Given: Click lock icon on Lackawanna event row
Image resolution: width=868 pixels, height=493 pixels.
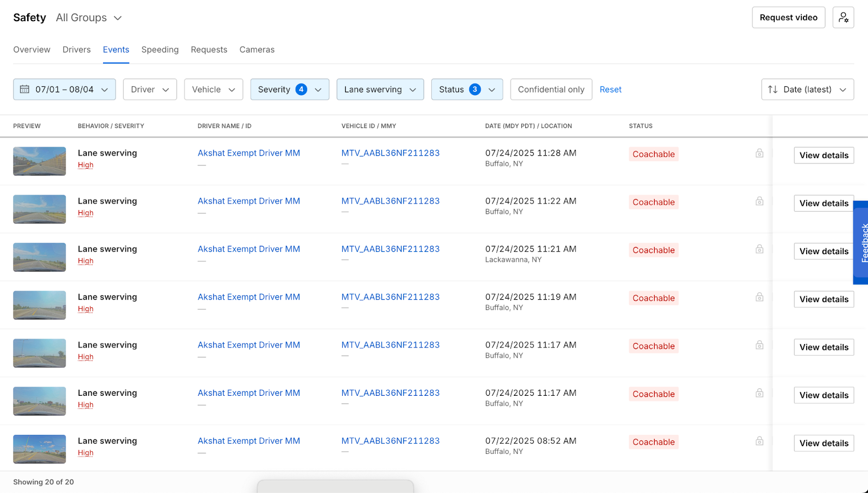Looking at the screenshot, I should click(x=759, y=249).
